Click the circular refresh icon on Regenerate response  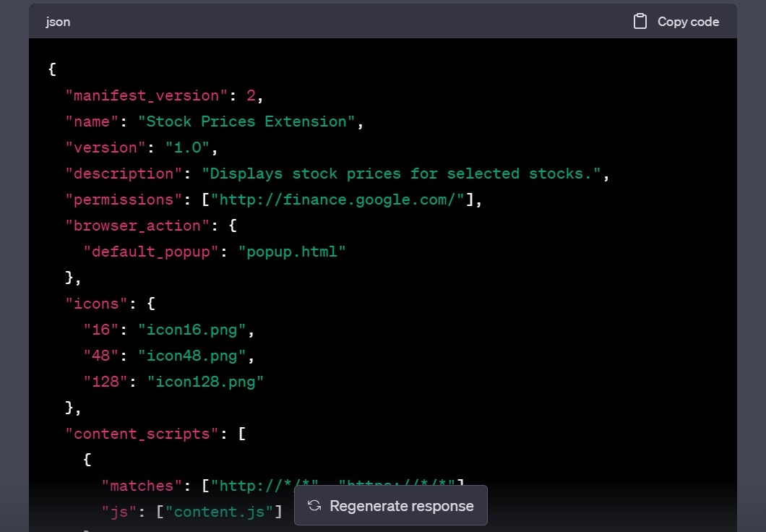pyautogui.click(x=314, y=506)
